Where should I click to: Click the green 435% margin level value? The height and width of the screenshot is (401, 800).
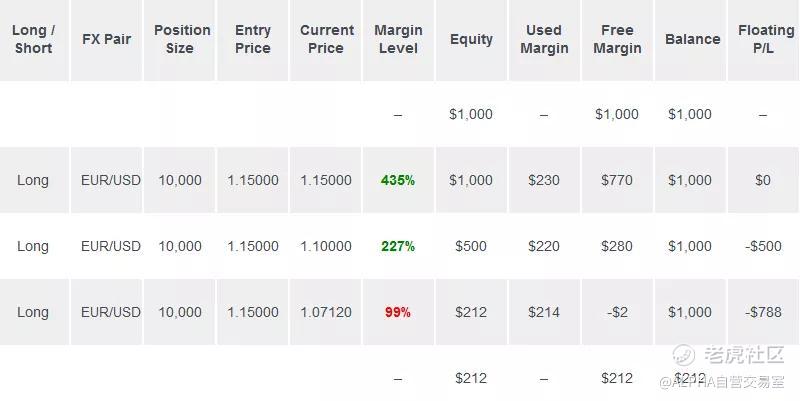point(398,180)
